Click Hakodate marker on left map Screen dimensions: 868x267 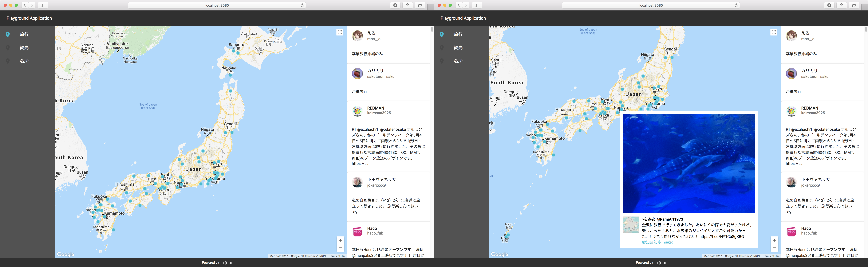tap(230, 75)
